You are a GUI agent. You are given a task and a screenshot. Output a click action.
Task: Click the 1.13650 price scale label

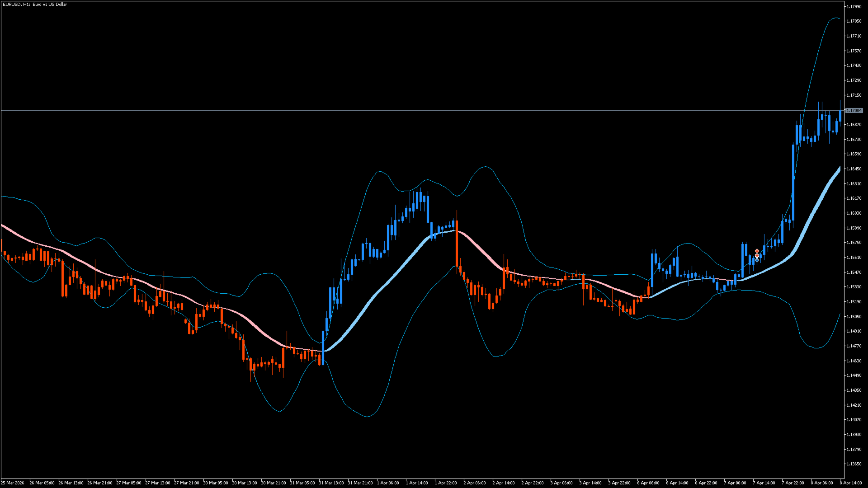click(x=854, y=464)
